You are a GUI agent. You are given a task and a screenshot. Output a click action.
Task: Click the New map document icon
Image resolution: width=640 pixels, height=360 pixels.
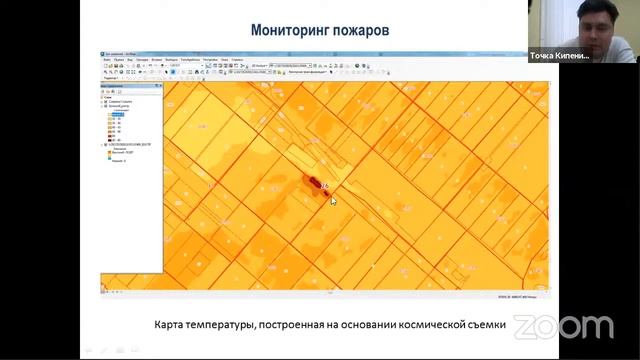pos(106,66)
